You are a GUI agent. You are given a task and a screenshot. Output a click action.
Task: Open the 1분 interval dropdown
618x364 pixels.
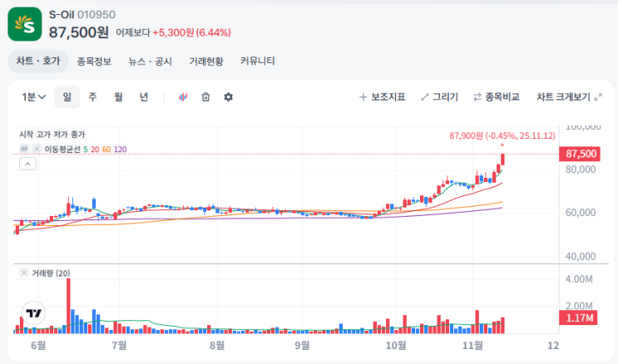(x=34, y=97)
